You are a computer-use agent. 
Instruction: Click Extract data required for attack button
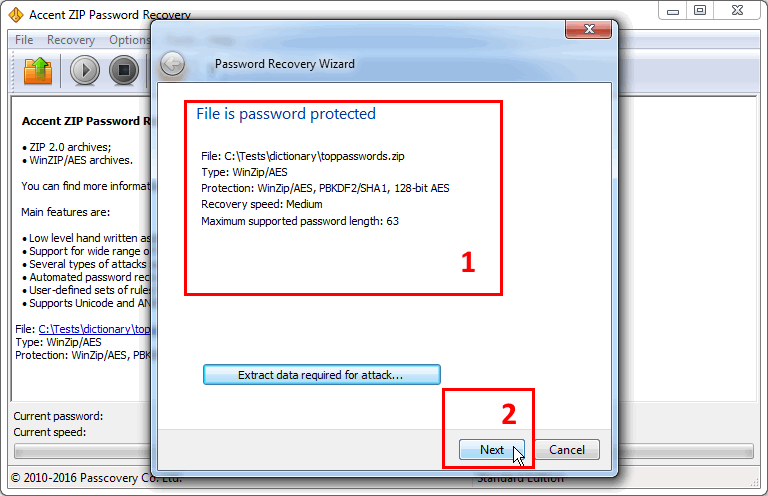(322, 375)
